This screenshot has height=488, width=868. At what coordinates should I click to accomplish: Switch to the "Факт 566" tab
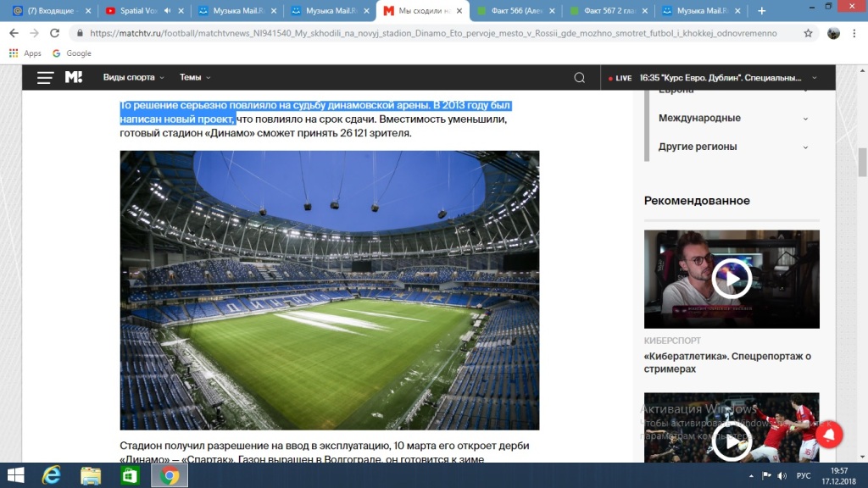516,10
